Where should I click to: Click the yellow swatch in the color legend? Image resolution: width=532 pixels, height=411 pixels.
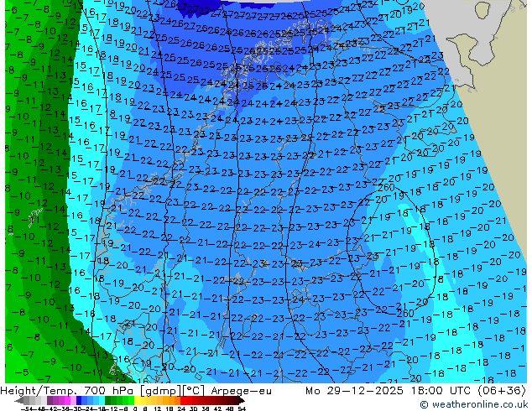coord(137,401)
